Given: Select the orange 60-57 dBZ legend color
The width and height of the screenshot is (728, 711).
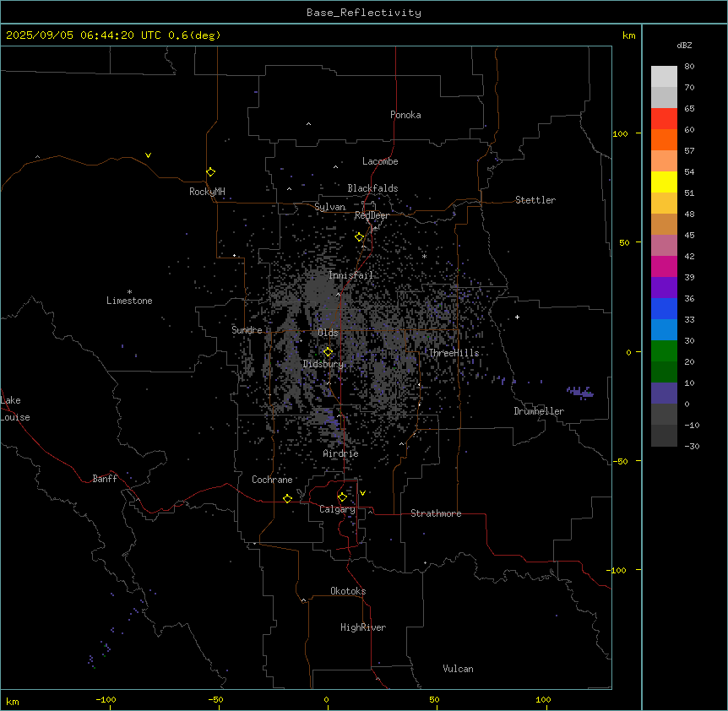Looking at the screenshot, I should click(x=664, y=139).
